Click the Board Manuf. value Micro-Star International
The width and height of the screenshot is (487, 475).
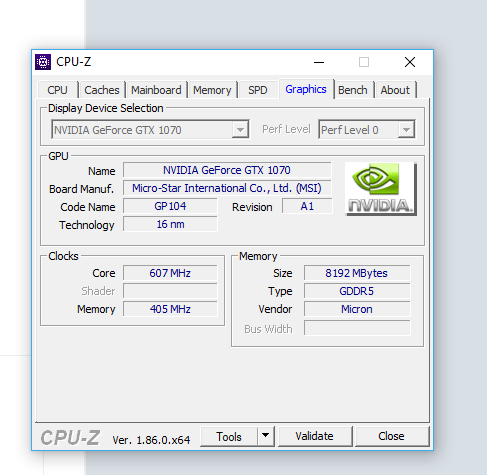point(227,188)
